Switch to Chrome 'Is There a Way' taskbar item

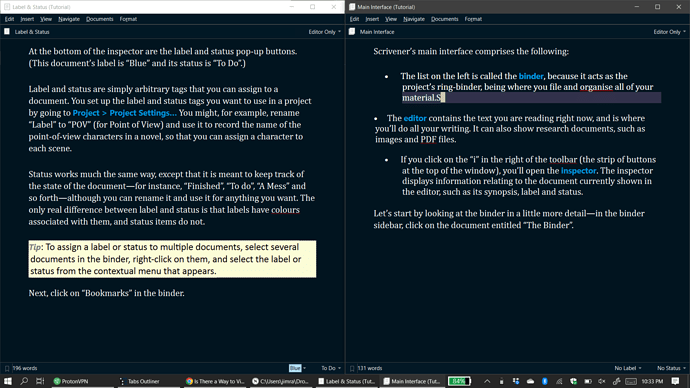pyautogui.click(x=215, y=381)
